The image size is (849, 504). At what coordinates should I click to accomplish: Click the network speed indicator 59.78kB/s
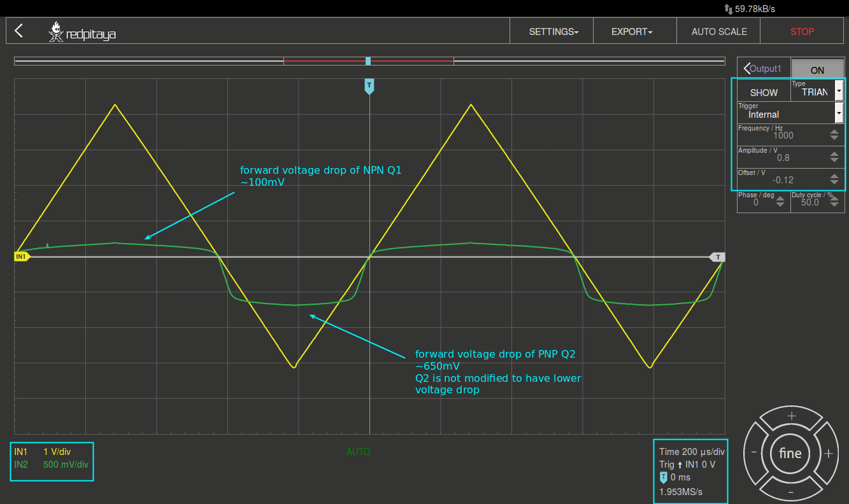point(750,9)
